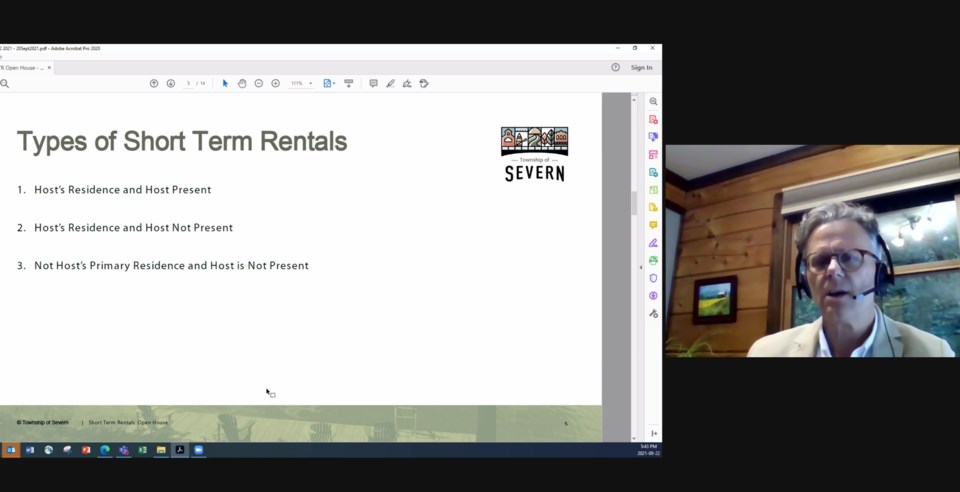
Task: Click the scrollbar down arrow
Action: coord(634,438)
